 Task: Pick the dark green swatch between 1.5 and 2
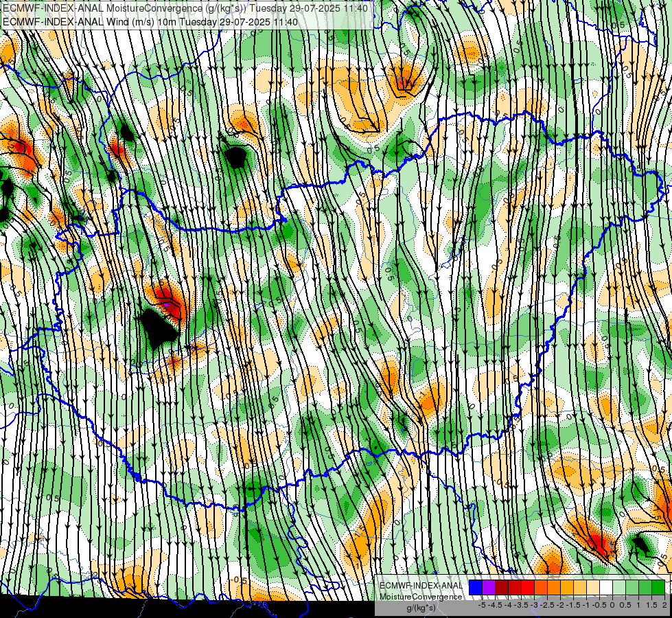pyautogui.click(x=658, y=588)
